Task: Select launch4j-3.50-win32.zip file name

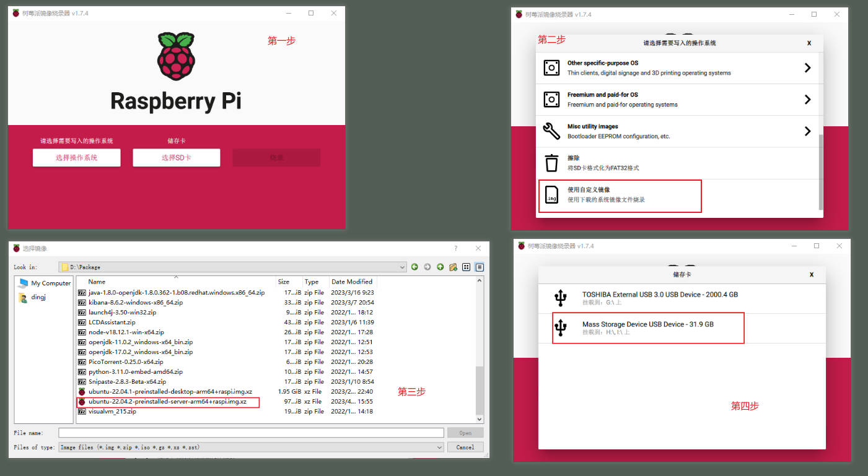Action: [x=122, y=313]
